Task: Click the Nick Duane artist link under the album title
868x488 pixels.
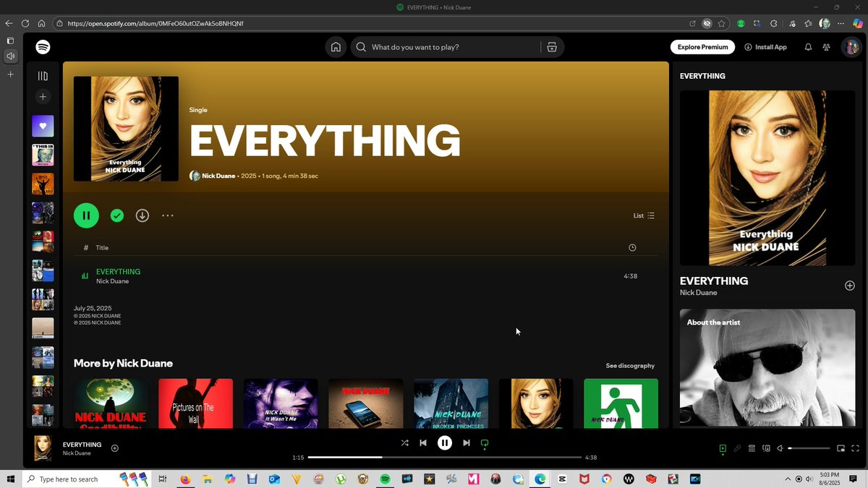Action: 218,176
